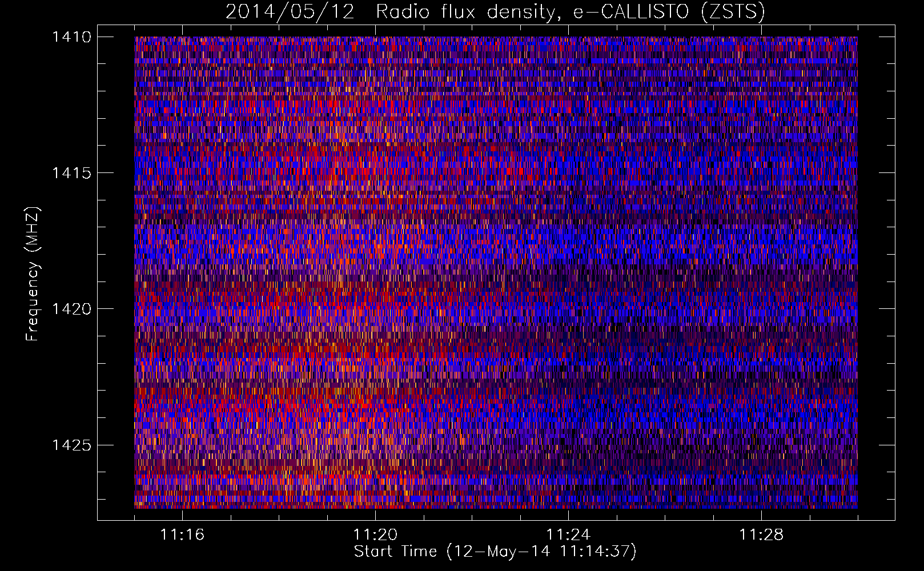
Task: Select the 1425 frequency tick label
Action: point(71,445)
